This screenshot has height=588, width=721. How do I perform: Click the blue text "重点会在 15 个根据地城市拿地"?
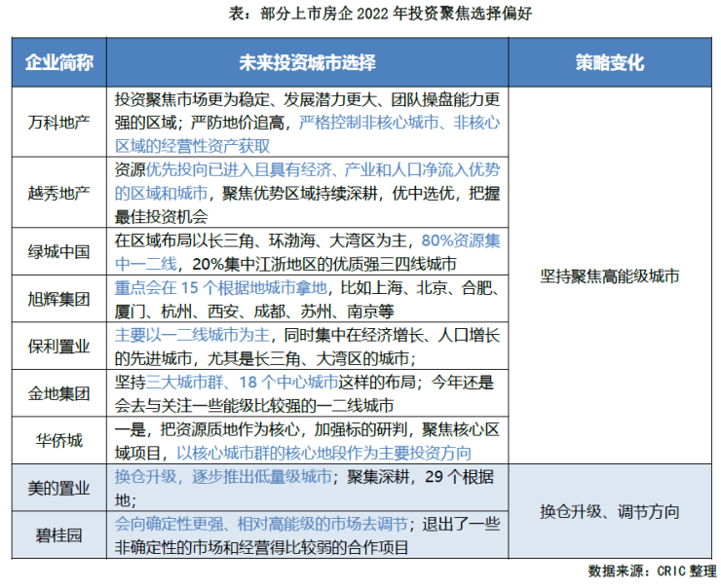pyautogui.click(x=220, y=288)
